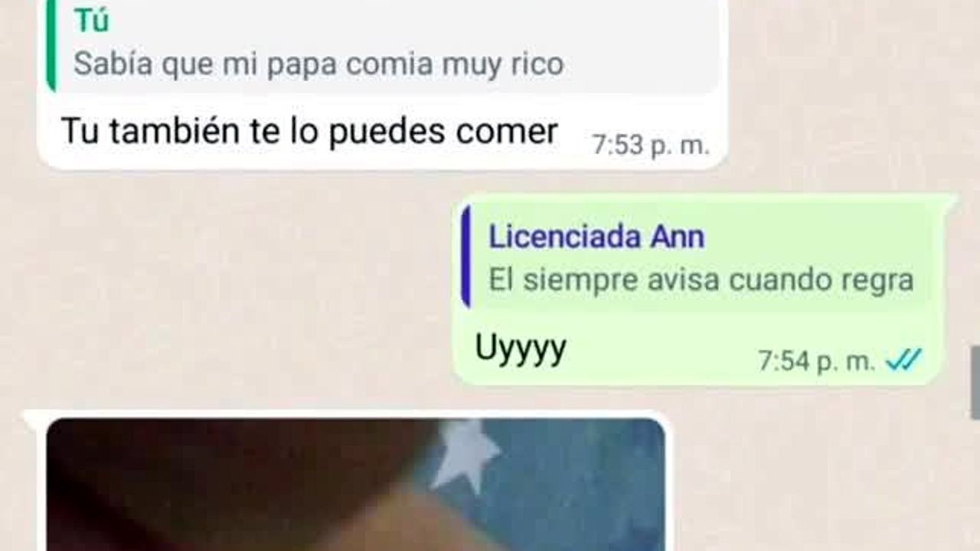The width and height of the screenshot is (980, 551).
Task: Tap the chat wallpaper left of the green bubble
Action: [230, 291]
